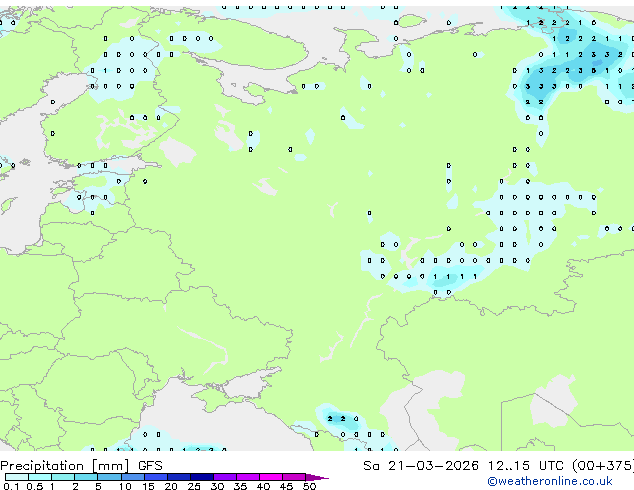This screenshot has width=634, height=490.
Task: Pick the 0.5–1 mm light cyan swatch
Action: 40,477
